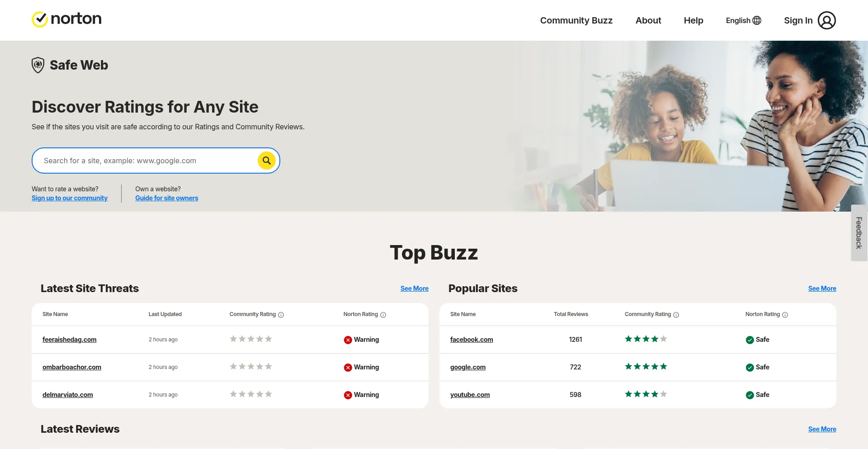Click green Safe icon for facebook.com
Image resolution: width=868 pixels, height=449 pixels.
[750, 340]
